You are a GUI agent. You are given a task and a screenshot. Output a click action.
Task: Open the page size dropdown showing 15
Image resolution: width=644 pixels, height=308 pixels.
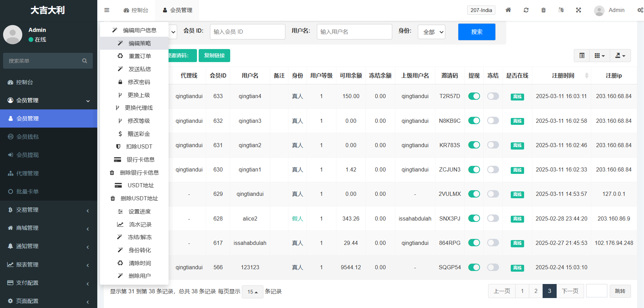point(252,292)
